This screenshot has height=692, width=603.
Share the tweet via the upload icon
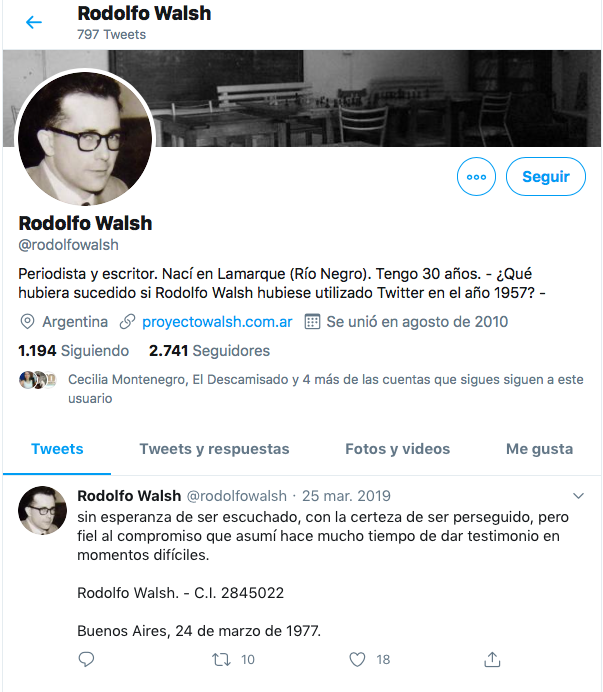[492, 659]
